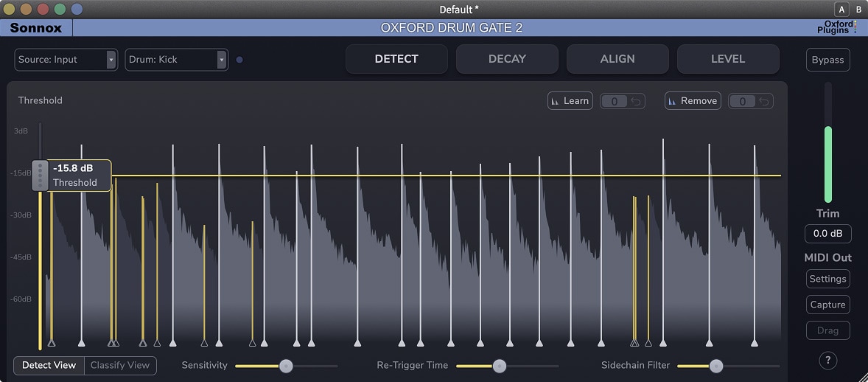Open MIDI Out Settings

pos(827,279)
